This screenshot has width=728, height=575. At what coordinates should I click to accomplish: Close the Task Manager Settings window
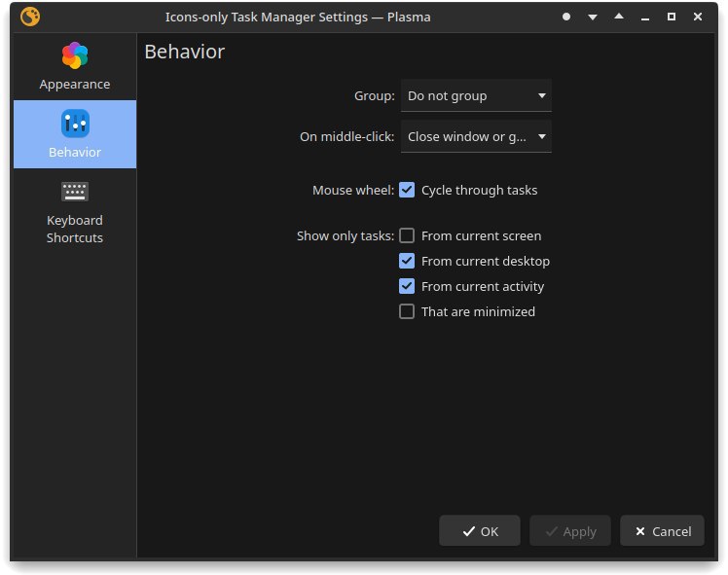(x=698, y=17)
